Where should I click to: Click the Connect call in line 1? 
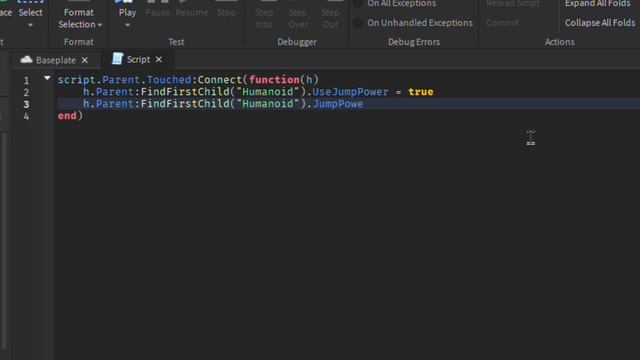point(220,80)
